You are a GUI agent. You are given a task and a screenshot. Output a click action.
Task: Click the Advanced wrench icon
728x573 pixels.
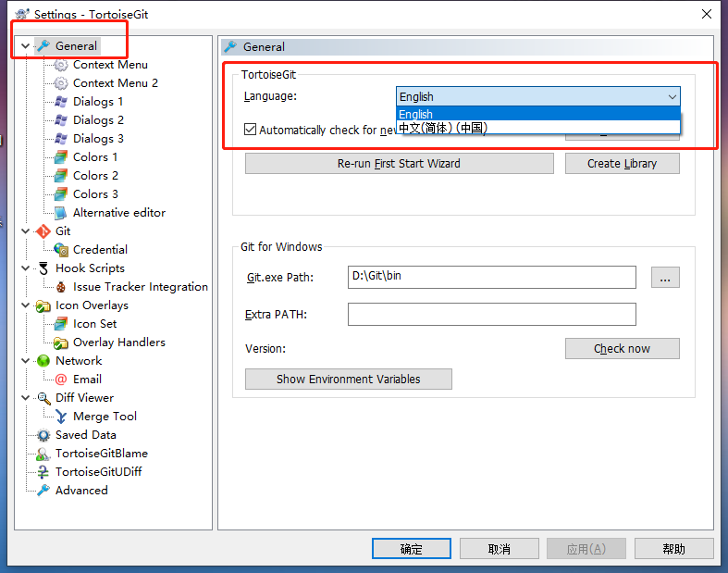pyautogui.click(x=43, y=491)
